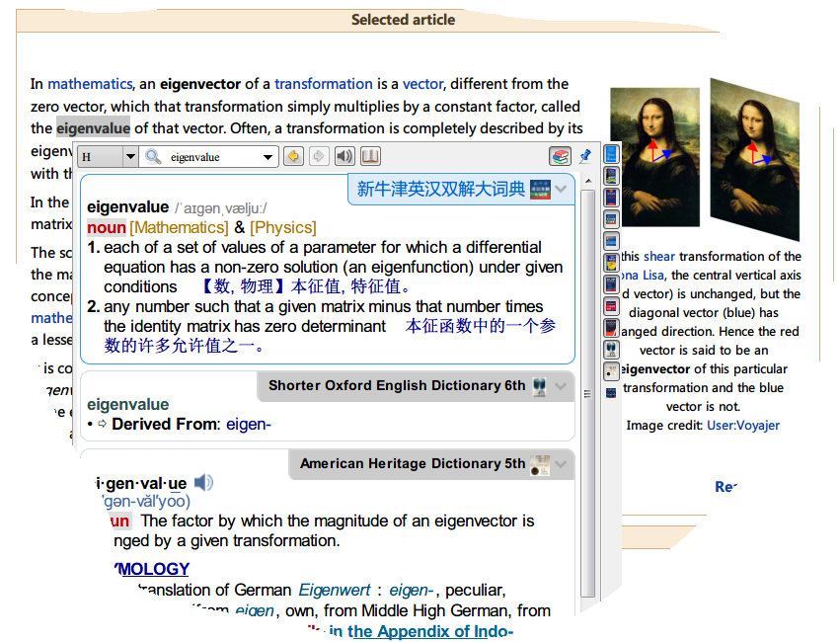The image size is (840, 642).
Task: Click American Heritage header dictionary icon
Action: coord(540,465)
